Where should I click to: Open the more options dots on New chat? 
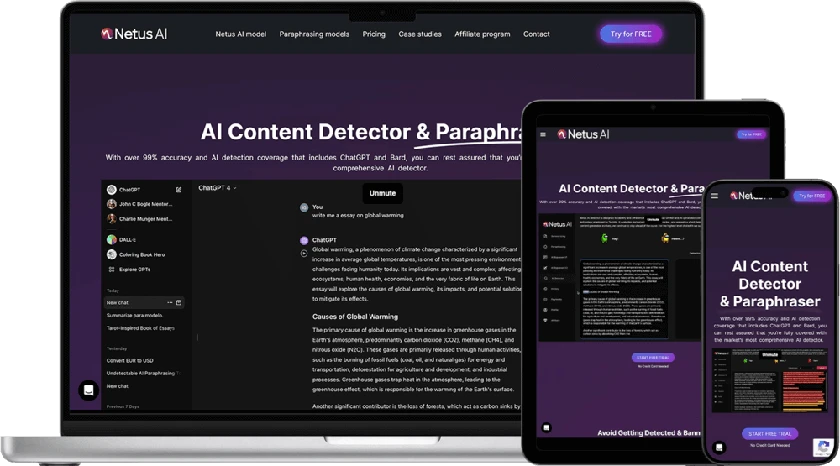pos(169,303)
